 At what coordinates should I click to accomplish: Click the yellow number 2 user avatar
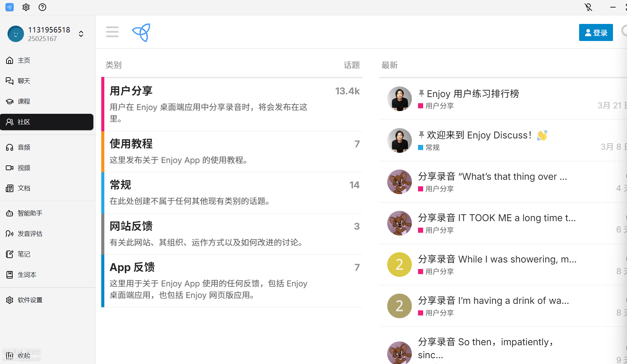pos(399,265)
